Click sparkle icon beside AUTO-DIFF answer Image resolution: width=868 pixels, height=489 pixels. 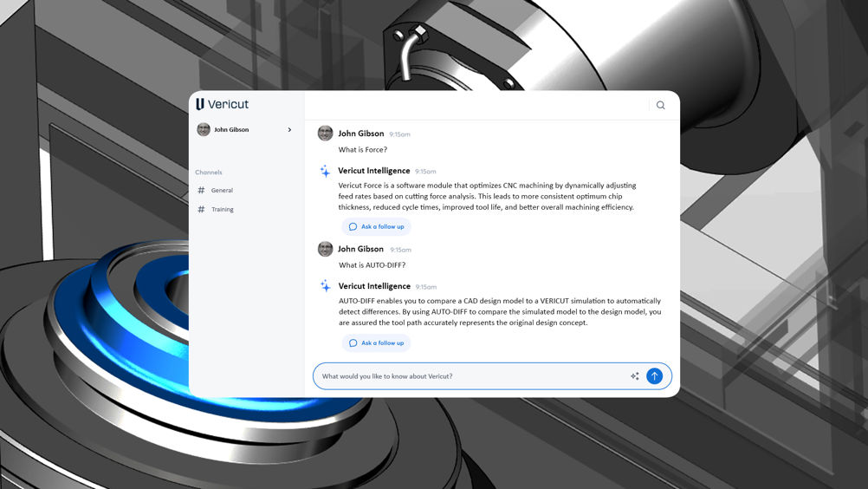[325, 286]
